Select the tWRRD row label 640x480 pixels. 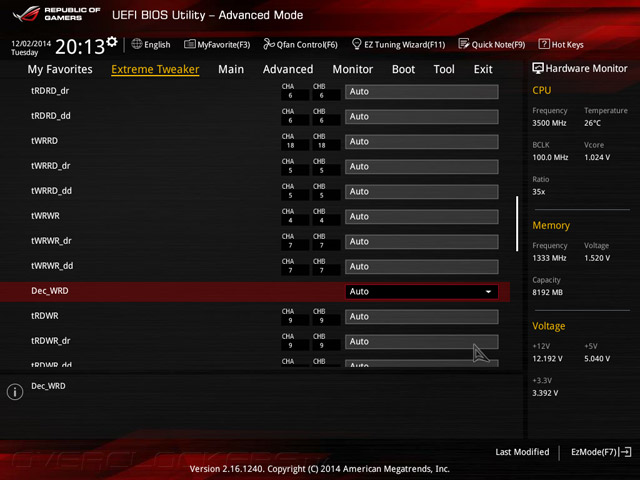[x=44, y=141]
